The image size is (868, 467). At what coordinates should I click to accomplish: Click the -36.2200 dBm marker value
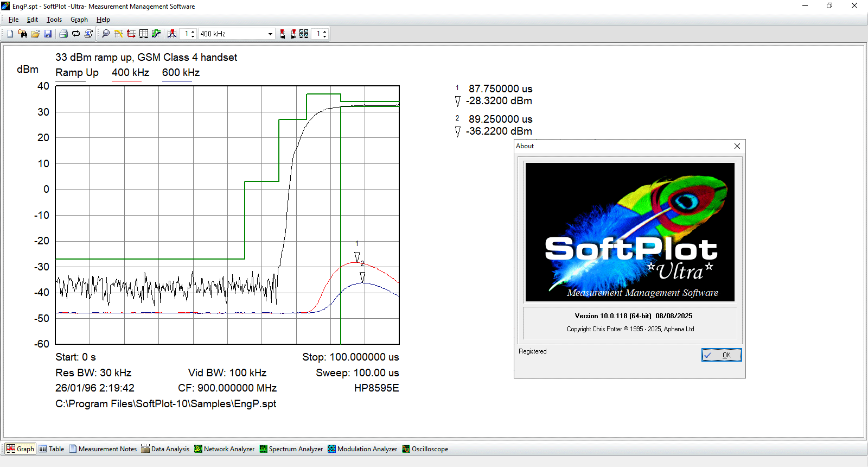coord(499,131)
